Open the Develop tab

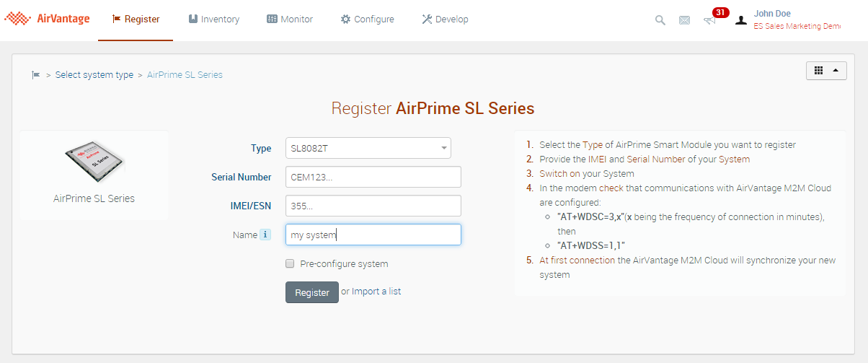445,19
